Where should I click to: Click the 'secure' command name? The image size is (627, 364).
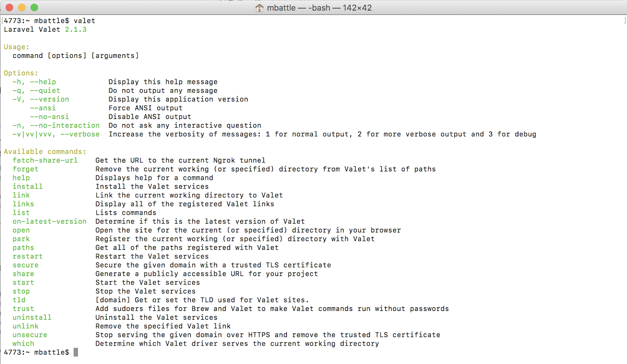click(x=25, y=265)
